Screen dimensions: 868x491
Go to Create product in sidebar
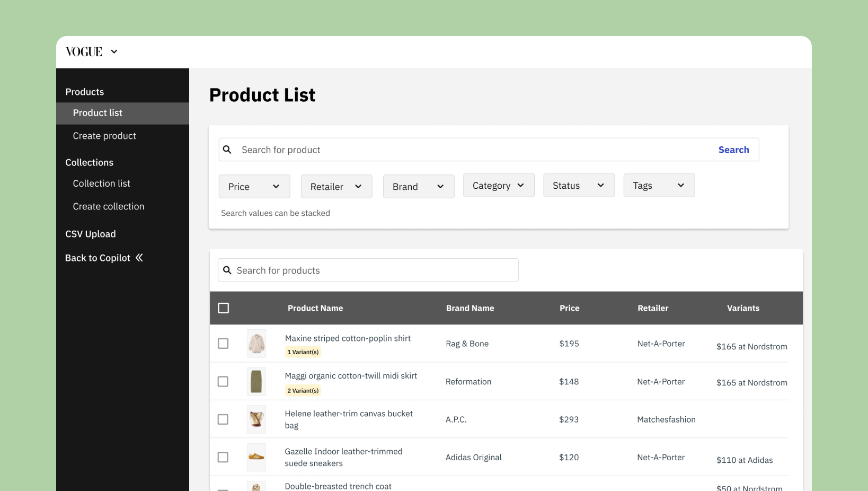tap(104, 136)
